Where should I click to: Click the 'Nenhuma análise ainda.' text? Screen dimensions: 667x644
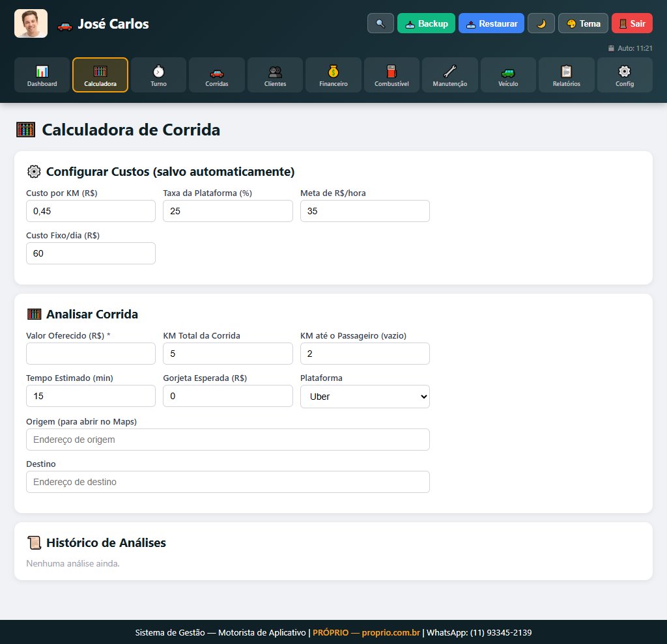(73, 564)
